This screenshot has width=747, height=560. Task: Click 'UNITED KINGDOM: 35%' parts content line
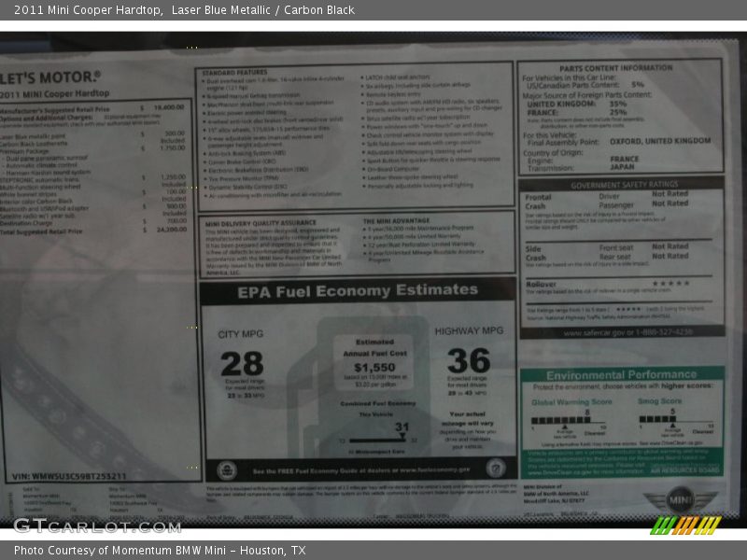pos(577,104)
